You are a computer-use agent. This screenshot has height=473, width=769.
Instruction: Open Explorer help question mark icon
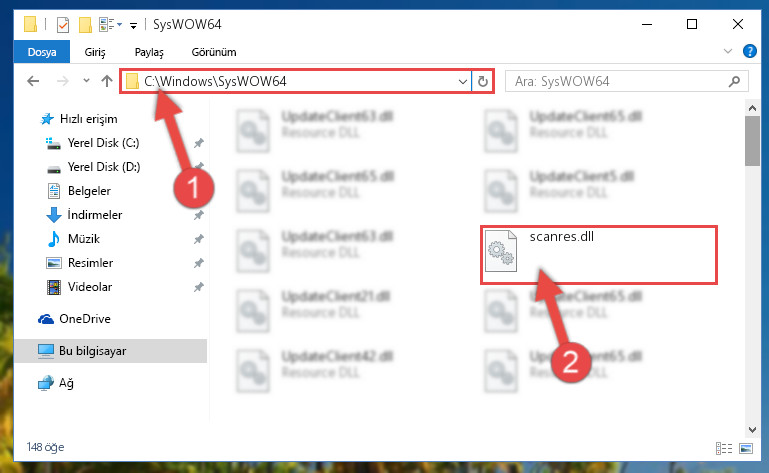tap(749, 51)
